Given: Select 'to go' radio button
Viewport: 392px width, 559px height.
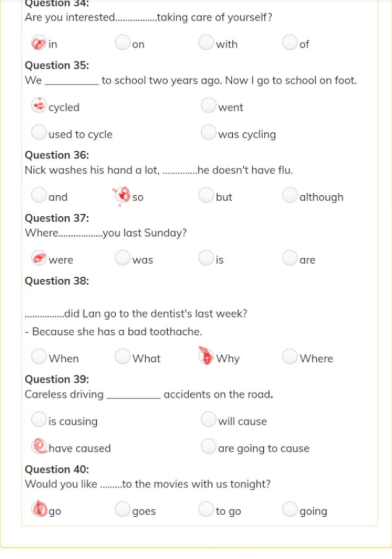Looking at the screenshot, I should 206,509.
